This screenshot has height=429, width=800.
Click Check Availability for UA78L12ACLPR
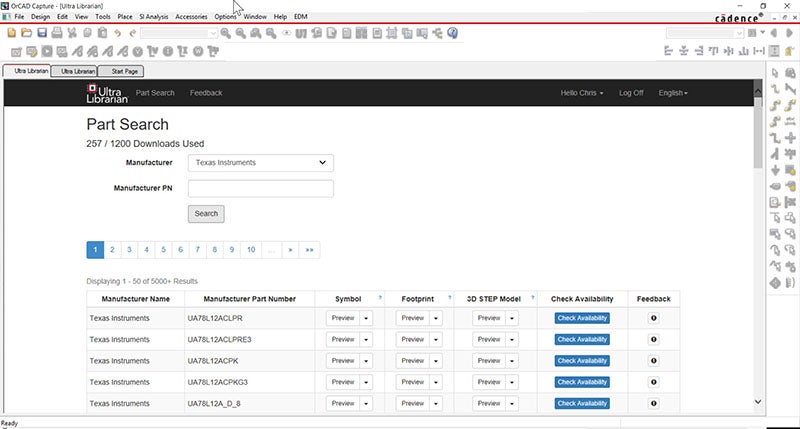(582, 318)
